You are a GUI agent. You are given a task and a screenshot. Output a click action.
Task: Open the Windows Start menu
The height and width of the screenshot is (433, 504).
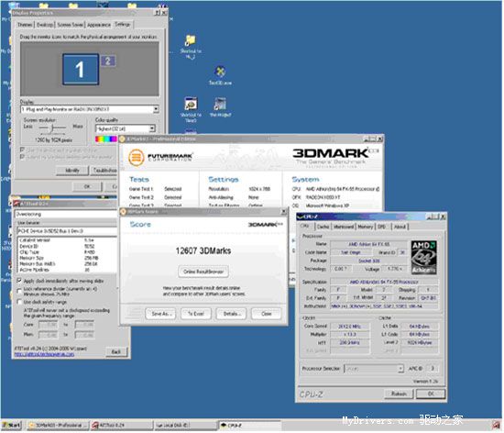[x=12, y=426]
